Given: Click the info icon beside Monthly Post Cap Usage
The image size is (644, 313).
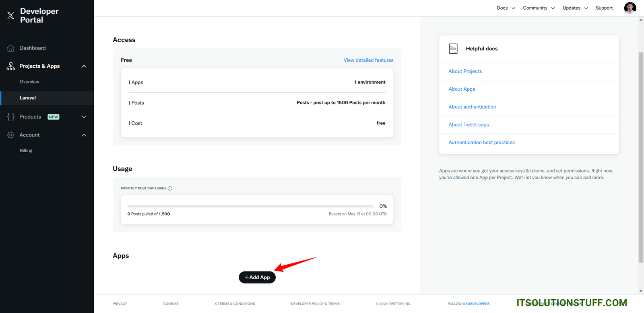Looking at the screenshot, I should click(170, 189).
